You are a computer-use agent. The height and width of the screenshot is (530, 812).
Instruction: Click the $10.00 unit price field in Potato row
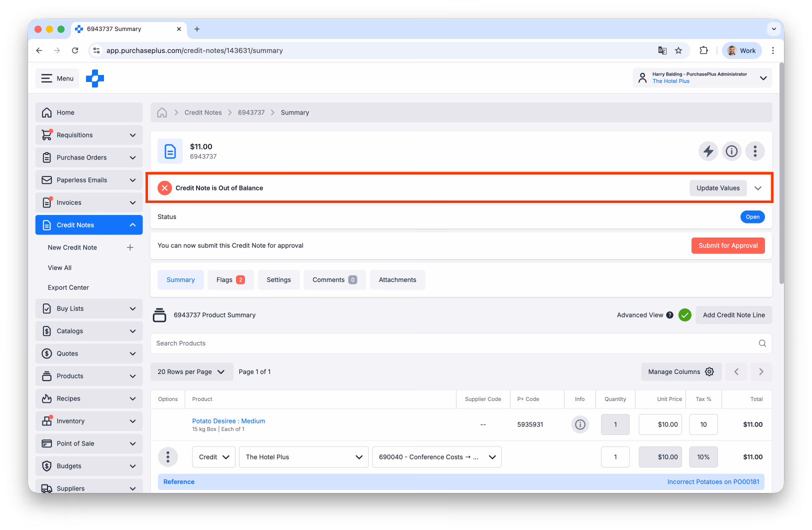[660, 424]
